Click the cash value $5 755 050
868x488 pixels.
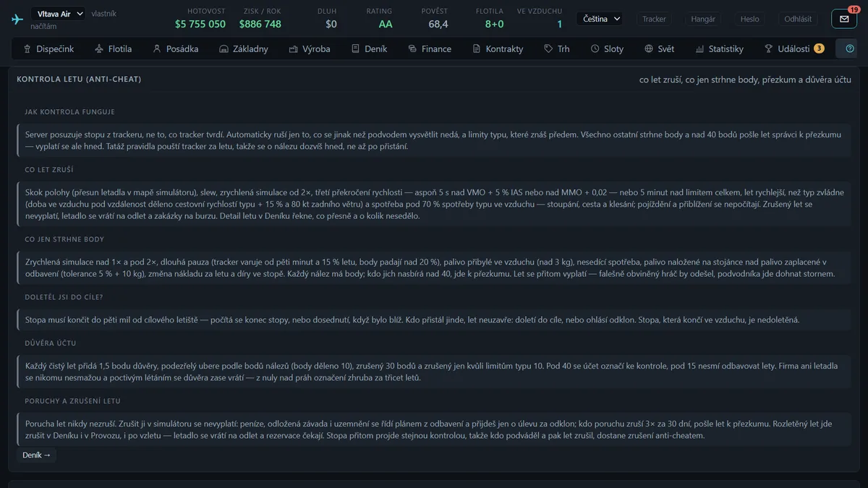click(200, 24)
